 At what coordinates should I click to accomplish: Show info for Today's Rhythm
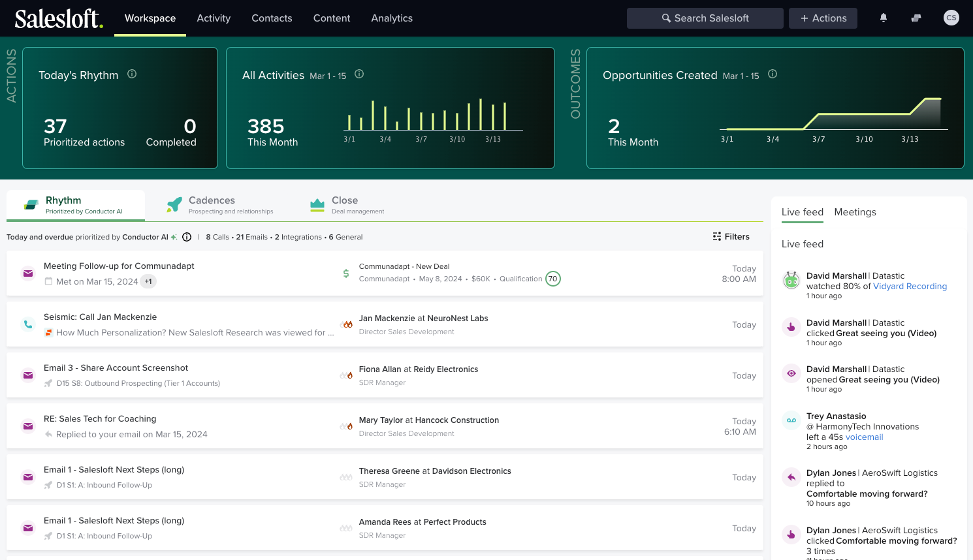point(132,74)
